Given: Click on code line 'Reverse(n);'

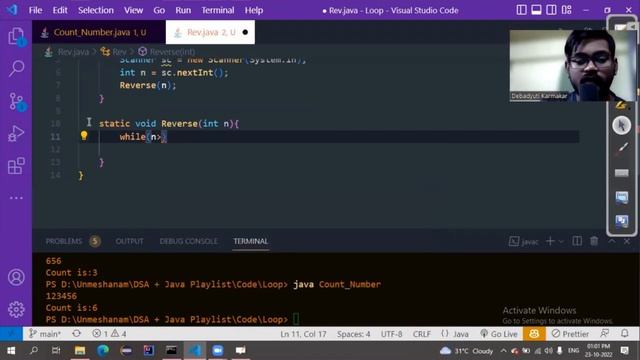Looking at the screenshot, I should click(148, 85).
